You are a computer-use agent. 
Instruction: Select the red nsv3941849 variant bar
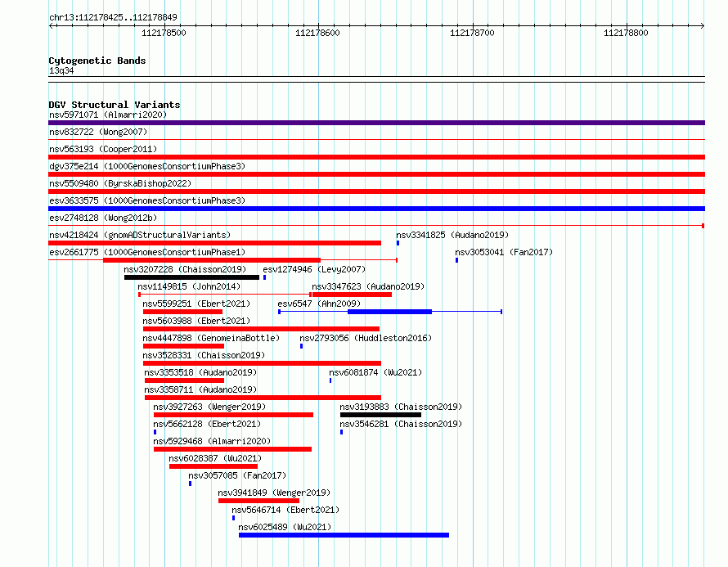point(259,501)
